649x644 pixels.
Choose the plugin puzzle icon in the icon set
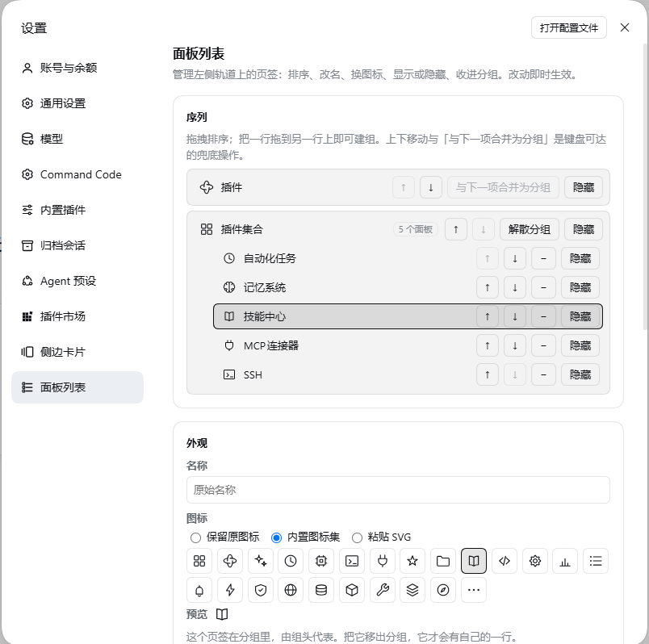click(230, 561)
